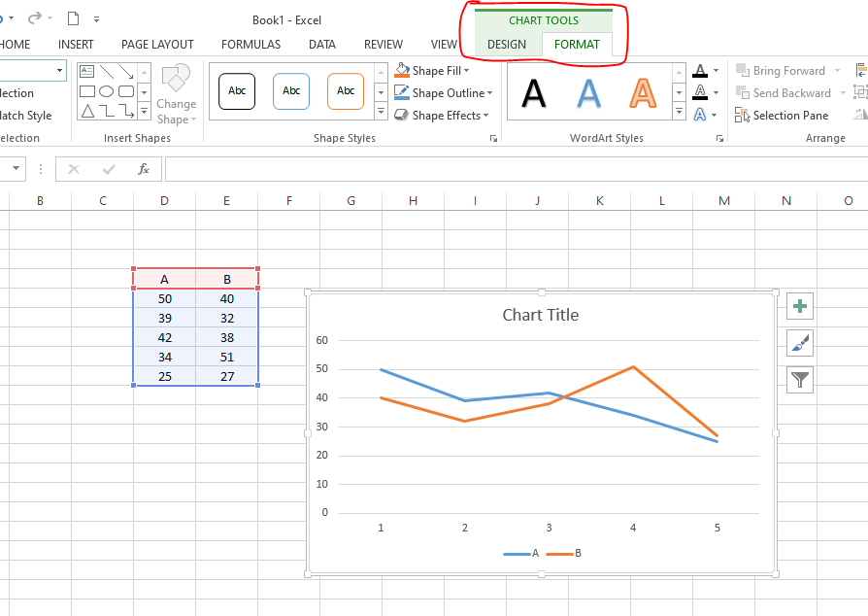Open the Text Fill color dropdown
The image size is (868, 616).
(x=717, y=71)
